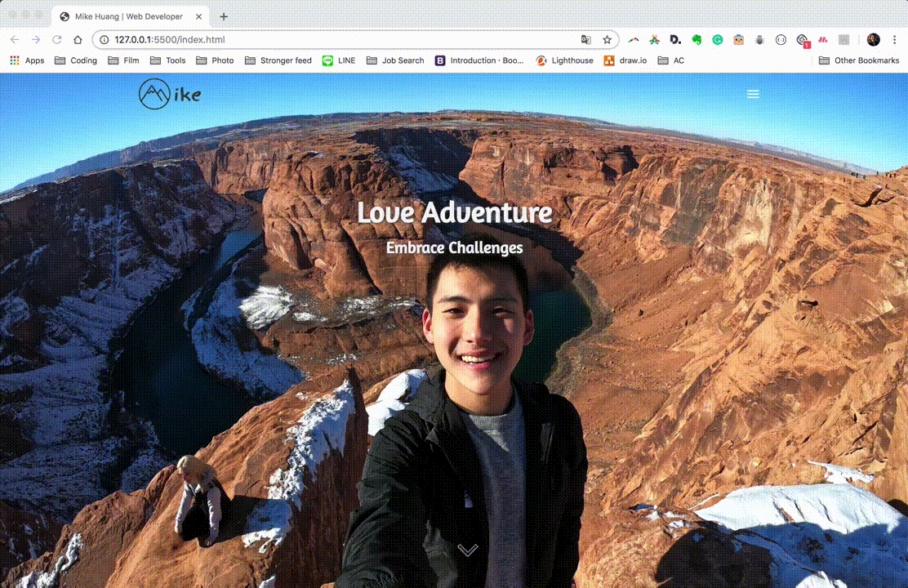The width and height of the screenshot is (908, 588).
Task: Go back to the previous page
Action: coord(15,39)
